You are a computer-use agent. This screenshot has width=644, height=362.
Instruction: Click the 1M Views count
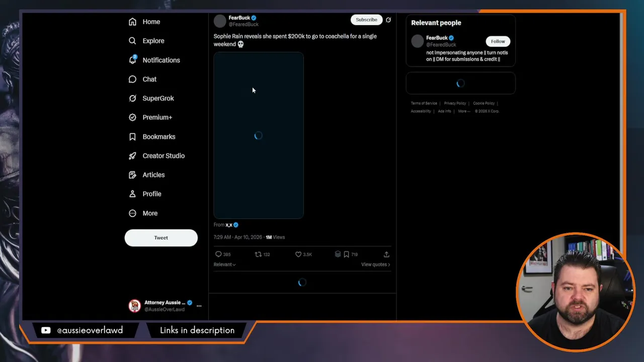tap(275, 237)
